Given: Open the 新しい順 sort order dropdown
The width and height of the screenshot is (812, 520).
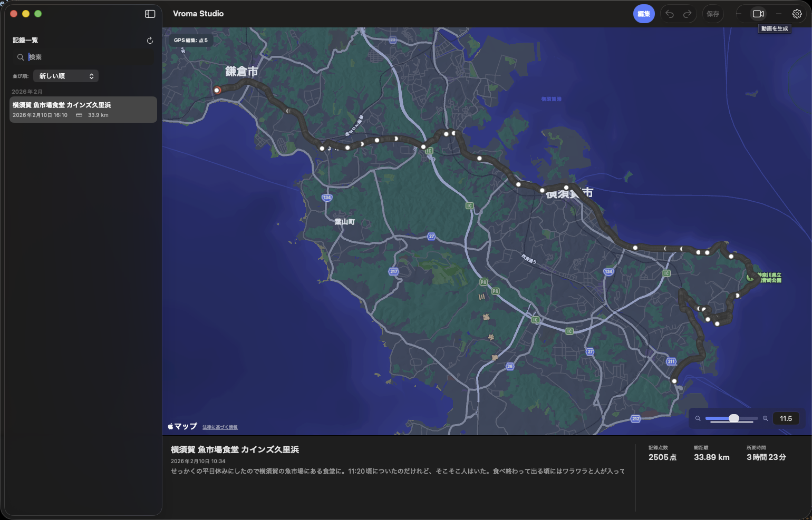Looking at the screenshot, I should [x=65, y=76].
